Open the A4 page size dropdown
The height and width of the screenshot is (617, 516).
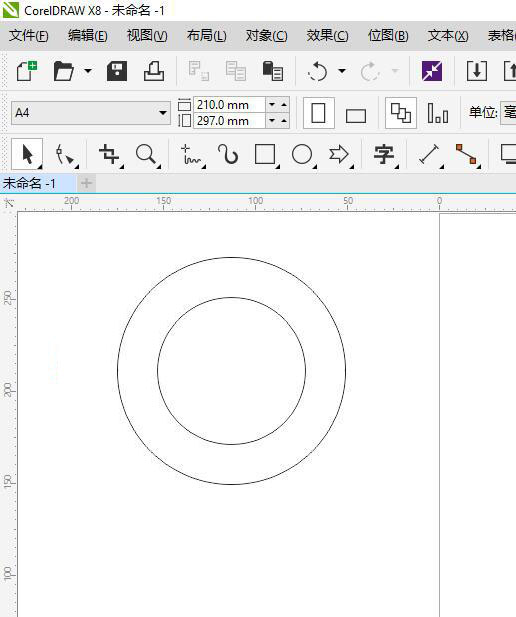pyautogui.click(x=163, y=113)
